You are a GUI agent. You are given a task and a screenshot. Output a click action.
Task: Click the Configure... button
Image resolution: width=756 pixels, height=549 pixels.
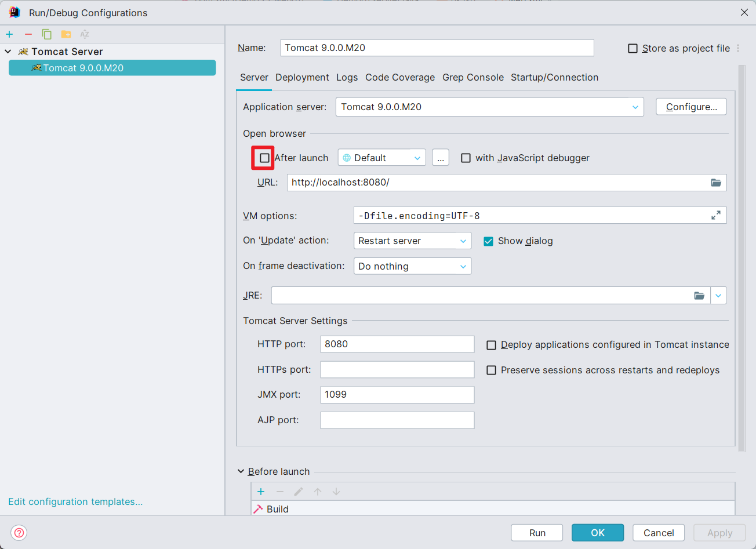691,107
